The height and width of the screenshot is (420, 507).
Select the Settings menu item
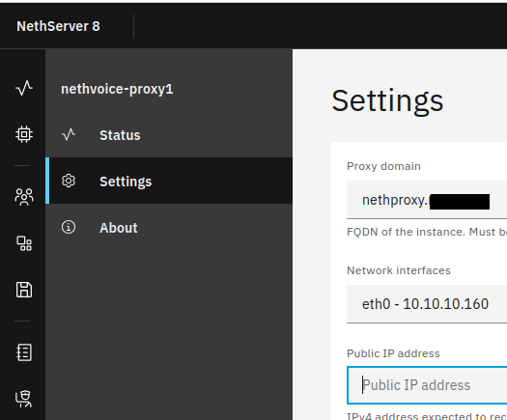[x=169, y=181]
